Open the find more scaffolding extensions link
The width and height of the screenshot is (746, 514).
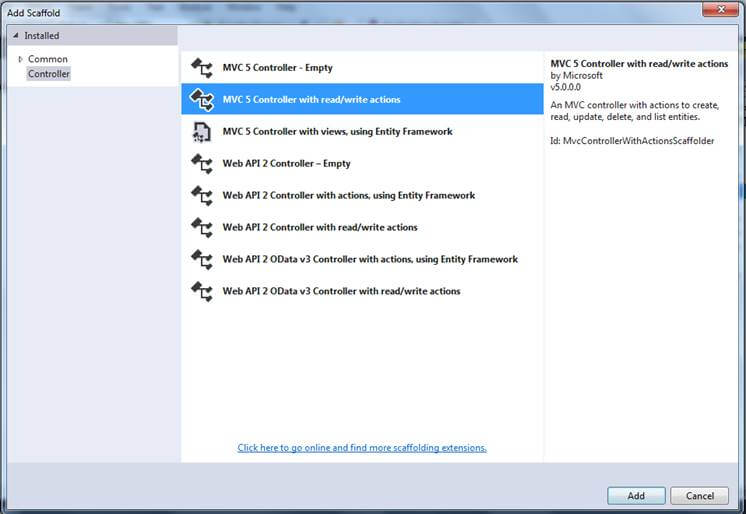tap(362, 448)
